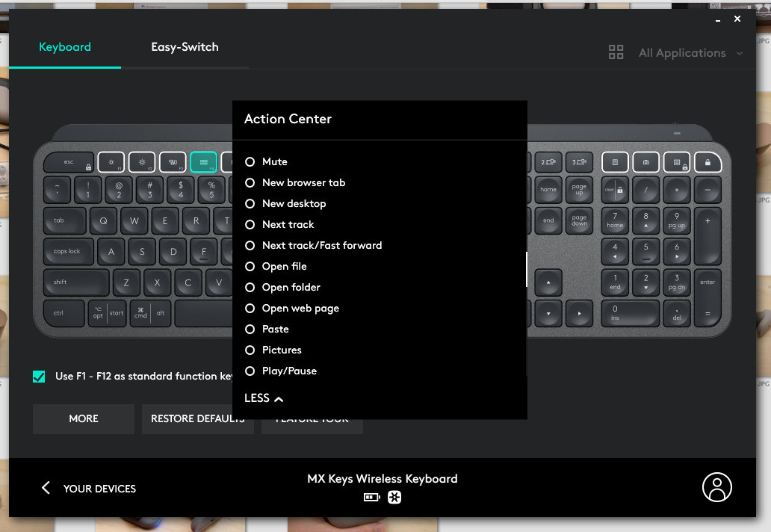The width and height of the screenshot is (771, 532).
Task: Go back to YOUR DEVICES
Action: tap(89, 488)
